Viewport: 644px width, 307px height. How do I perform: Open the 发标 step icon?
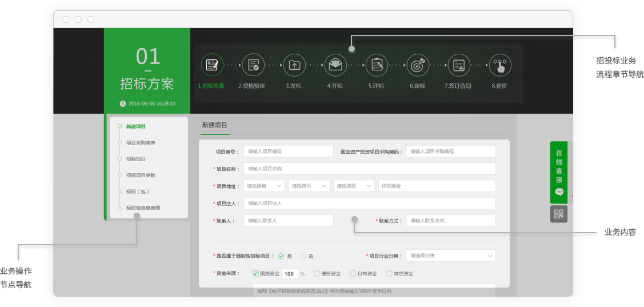point(294,65)
